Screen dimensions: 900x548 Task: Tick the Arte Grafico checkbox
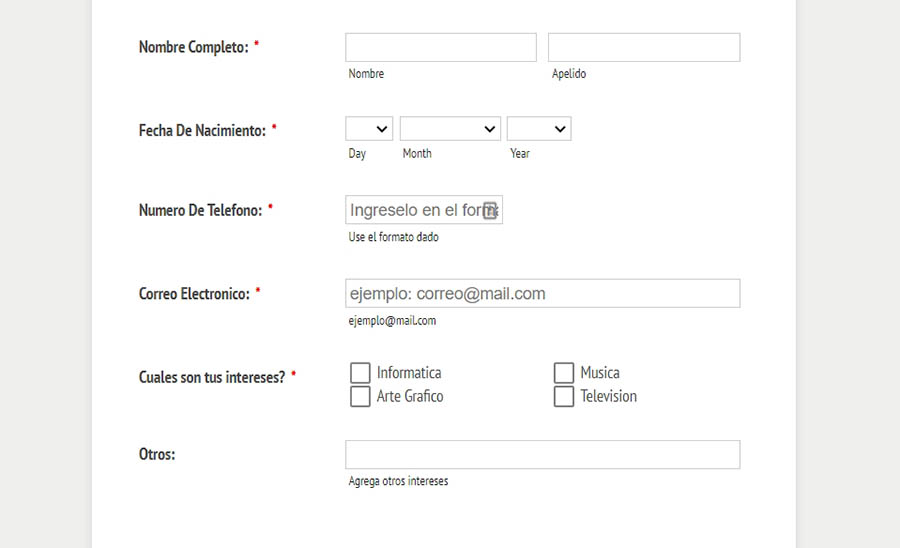point(360,397)
